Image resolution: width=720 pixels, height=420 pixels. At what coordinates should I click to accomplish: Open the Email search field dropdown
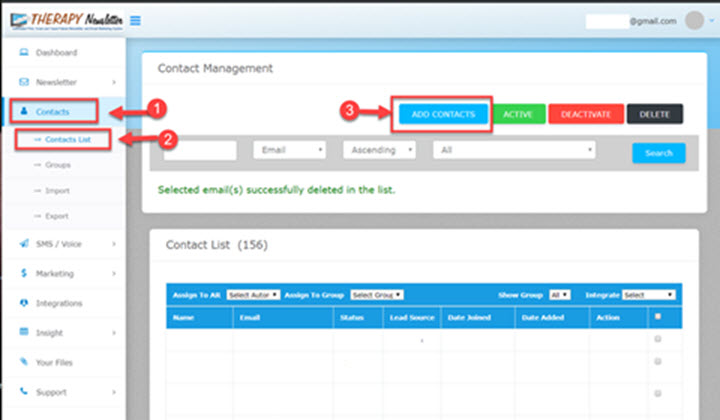point(290,150)
